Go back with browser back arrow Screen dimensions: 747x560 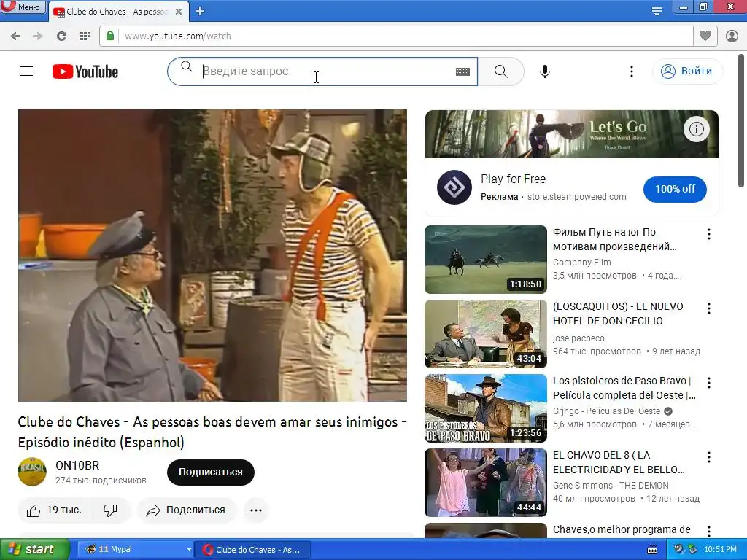15,36
